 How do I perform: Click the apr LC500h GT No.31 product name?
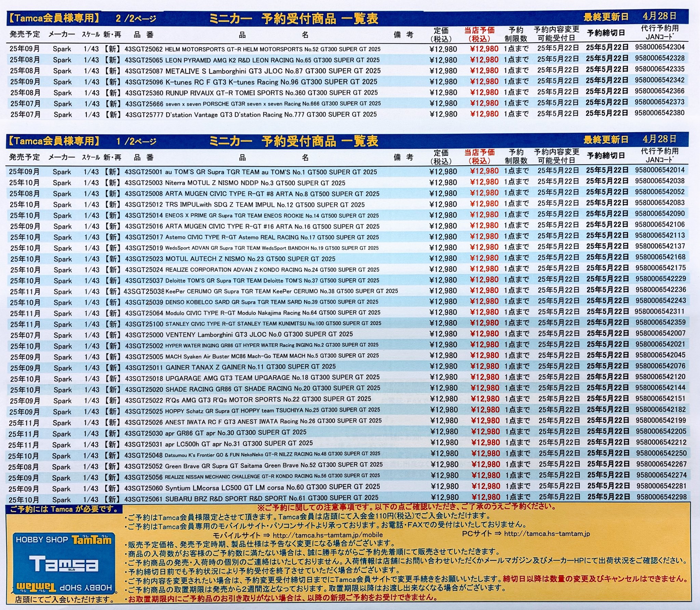(239, 444)
